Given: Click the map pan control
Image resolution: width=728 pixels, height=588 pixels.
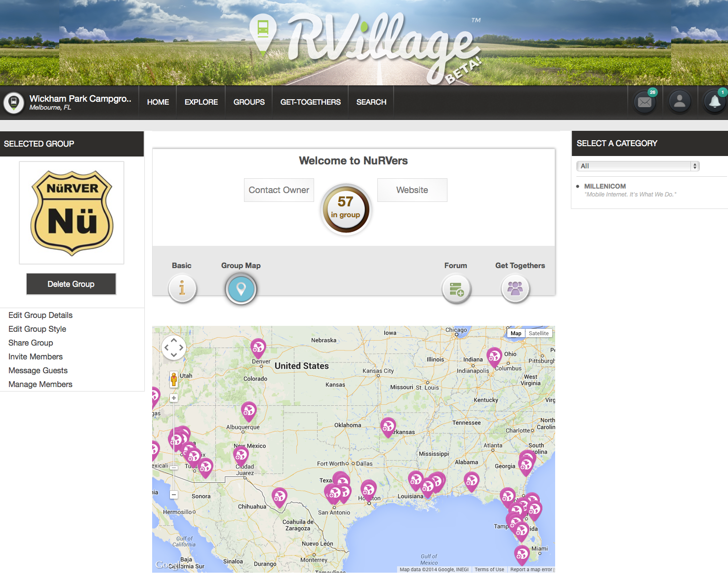Looking at the screenshot, I should pyautogui.click(x=174, y=348).
